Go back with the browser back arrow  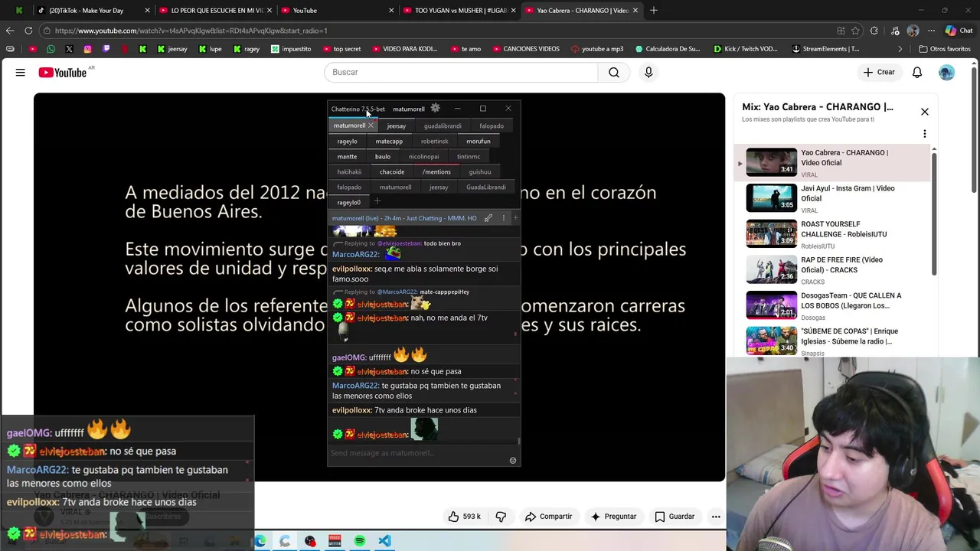9,31
